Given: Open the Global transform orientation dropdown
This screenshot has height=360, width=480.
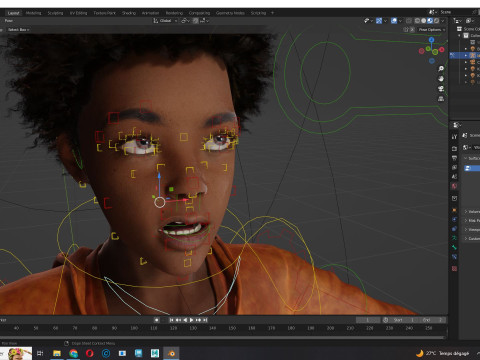Looking at the screenshot, I should pos(165,21).
